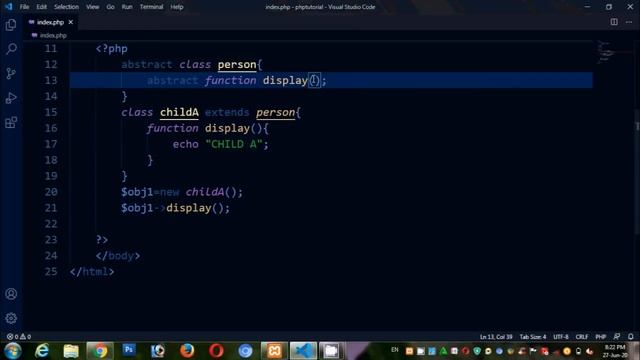Switch to Google Chrome in taskbar
This screenshot has width=640, height=360.
tap(100, 351)
